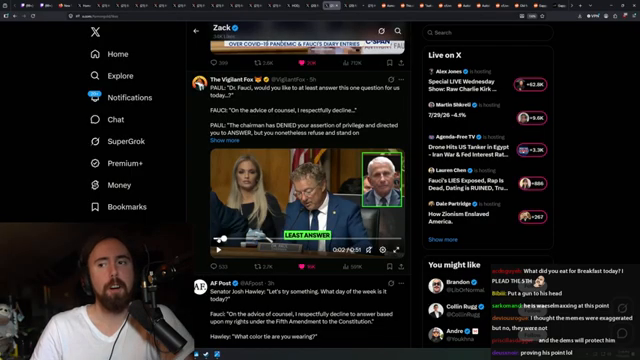The height and width of the screenshot is (360, 640).
Task: Focus the Search input field
Action: pos(488,33)
